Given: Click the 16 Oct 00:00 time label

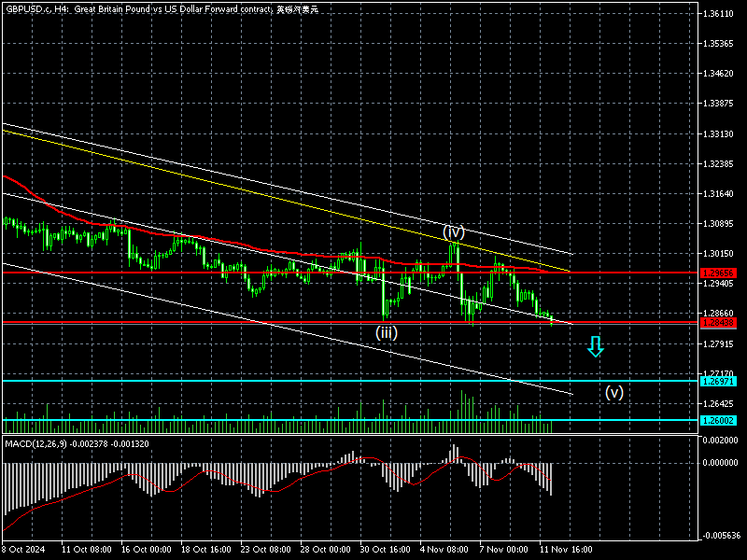Looking at the screenshot, I should (147, 549).
